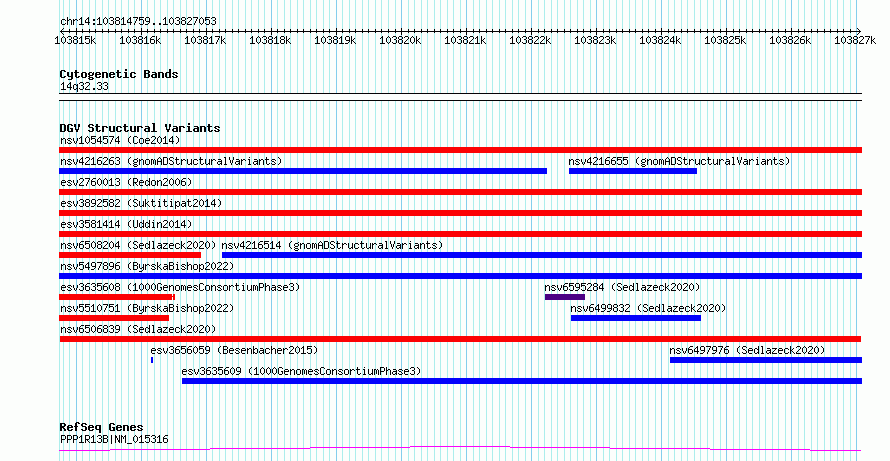
Task: Click the 103822k ruler label
Action: tap(530, 40)
